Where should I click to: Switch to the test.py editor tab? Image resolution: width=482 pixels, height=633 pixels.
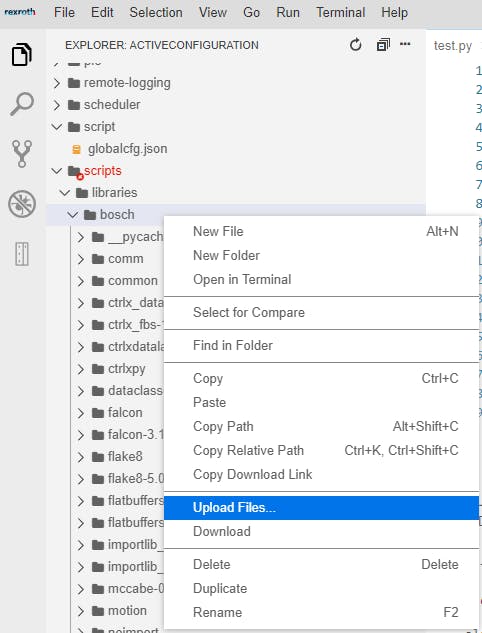[453, 46]
